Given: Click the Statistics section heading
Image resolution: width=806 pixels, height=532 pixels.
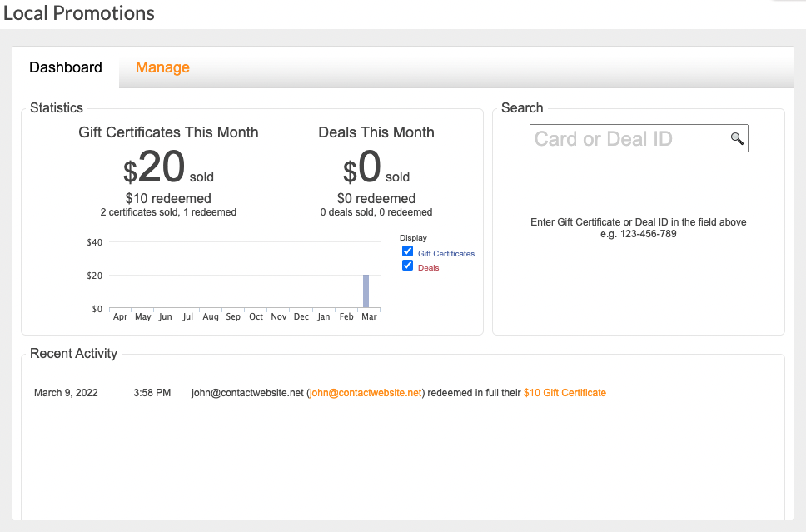Looking at the screenshot, I should pyautogui.click(x=57, y=107).
